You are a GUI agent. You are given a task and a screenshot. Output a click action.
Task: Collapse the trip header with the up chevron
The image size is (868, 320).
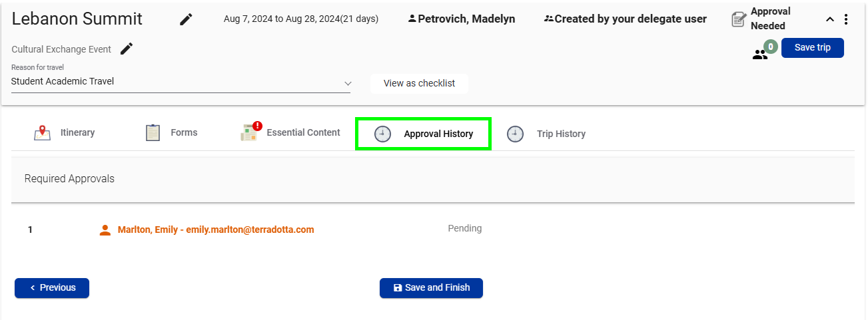coord(830,19)
